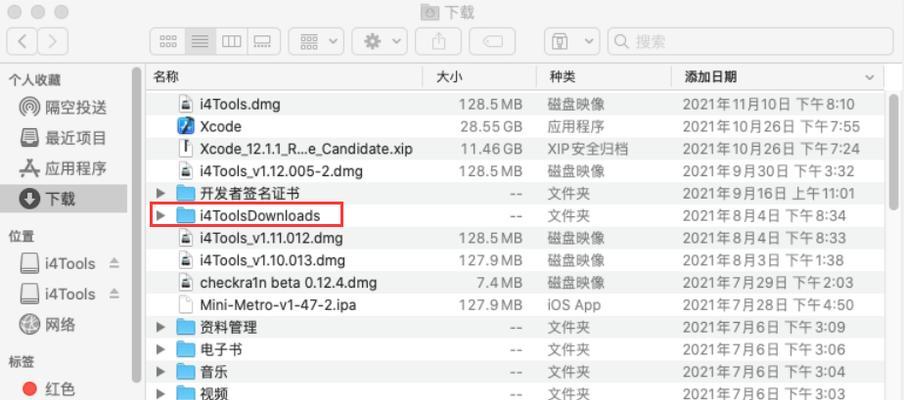Screen dimensions: 904x400
Task: Expand the 开发者签名证书 folder
Action: 161,193
